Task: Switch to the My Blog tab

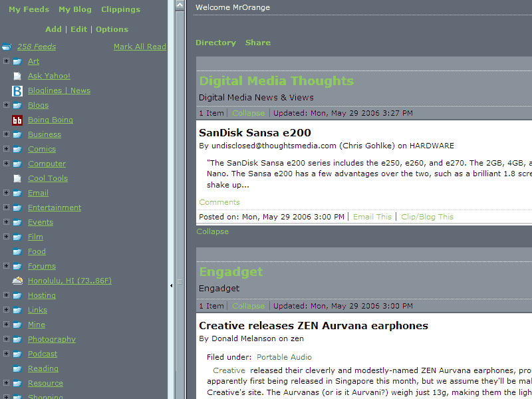Action: [x=75, y=9]
